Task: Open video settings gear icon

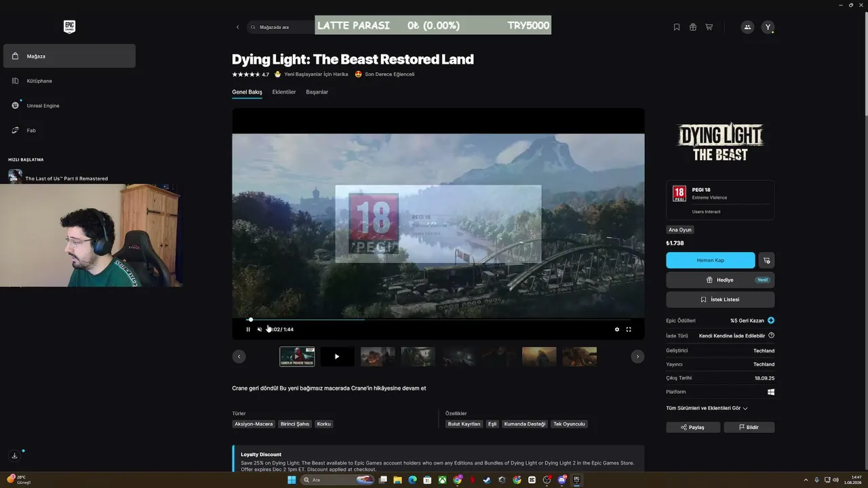Action: pos(617,329)
